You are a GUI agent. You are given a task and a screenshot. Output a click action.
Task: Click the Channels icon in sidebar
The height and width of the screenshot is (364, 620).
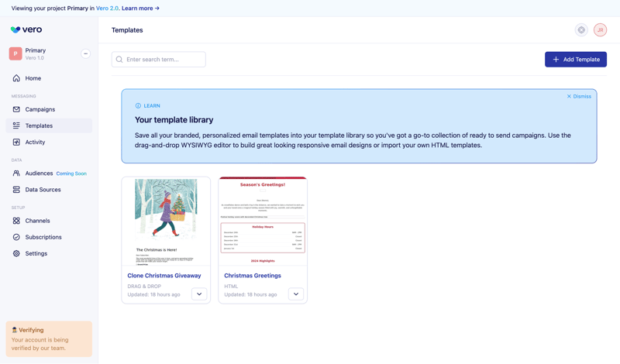click(x=16, y=221)
